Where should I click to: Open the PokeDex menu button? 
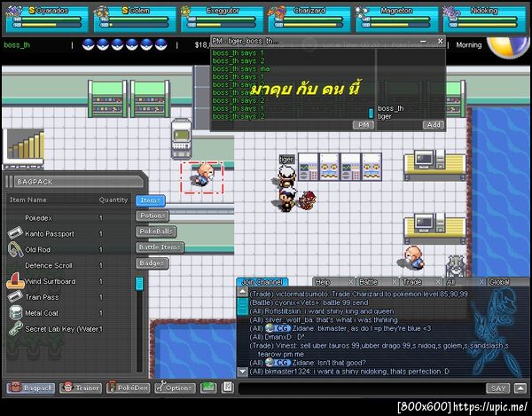128,388
